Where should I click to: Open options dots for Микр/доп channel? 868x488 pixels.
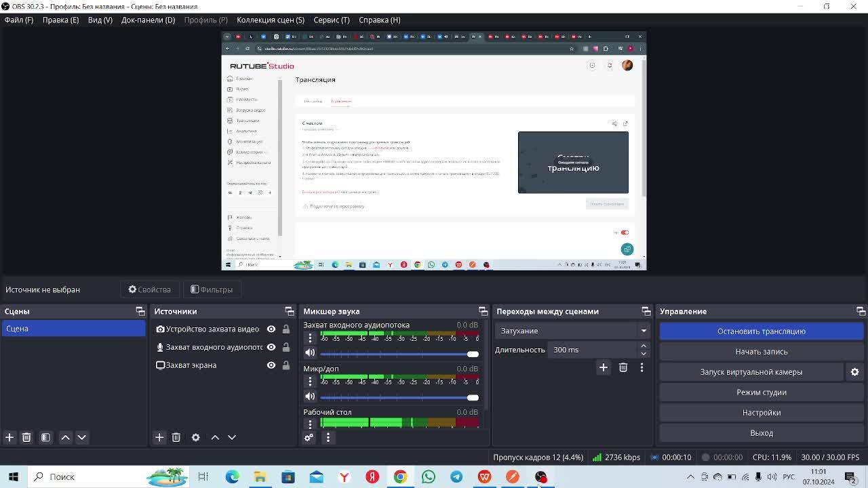[310, 381]
